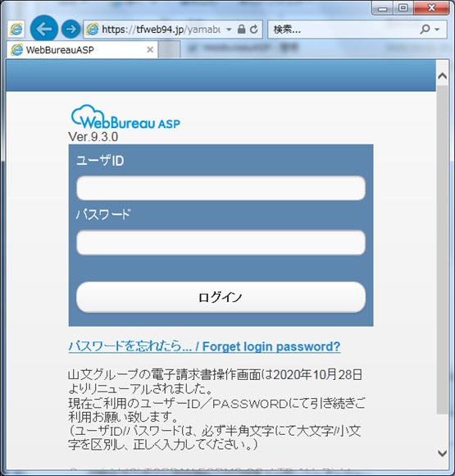
Task: Click the WebBureau ASP cloud logo
Action: click(x=125, y=117)
